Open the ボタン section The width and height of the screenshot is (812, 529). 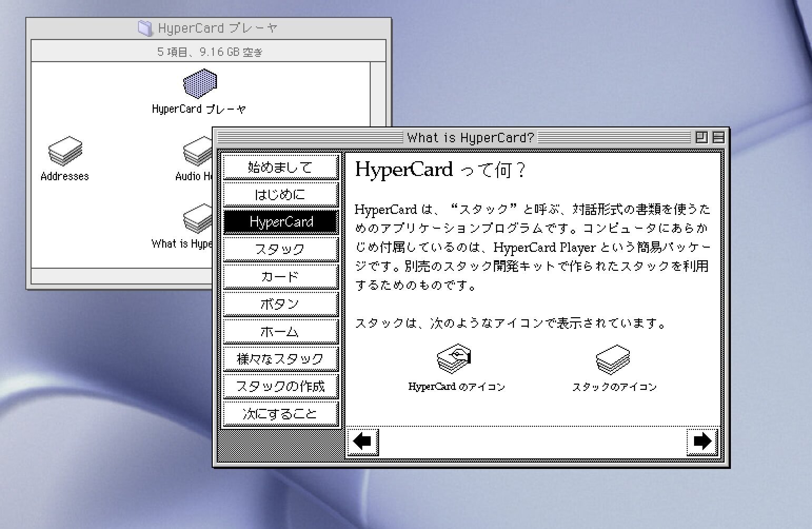click(280, 304)
